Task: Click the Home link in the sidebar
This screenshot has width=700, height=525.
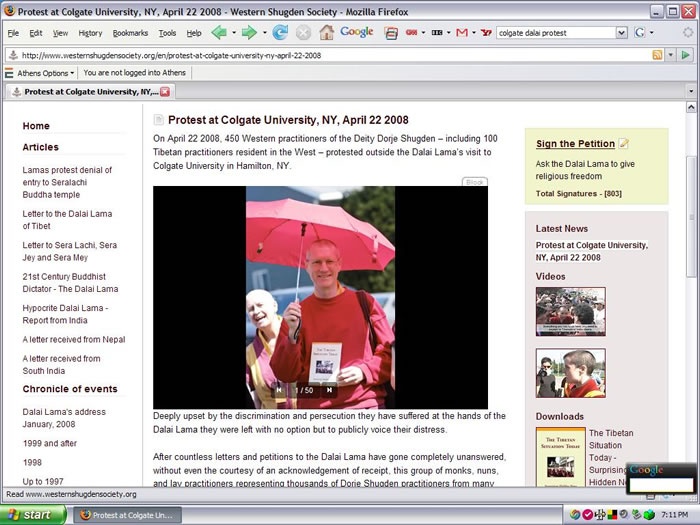Action: point(36,126)
